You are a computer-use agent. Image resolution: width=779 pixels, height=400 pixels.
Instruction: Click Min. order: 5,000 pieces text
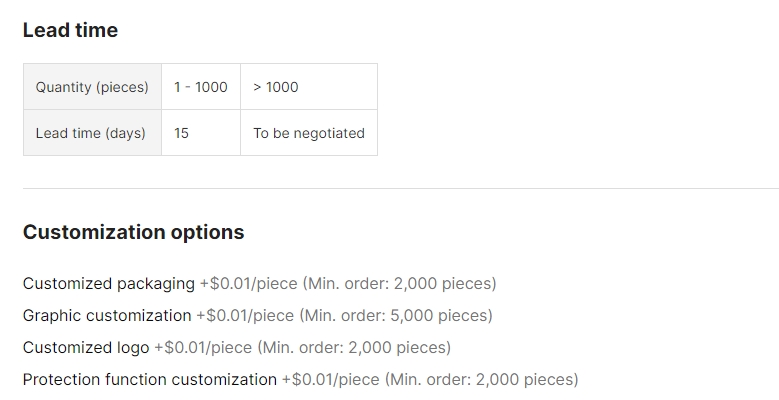coord(396,316)
